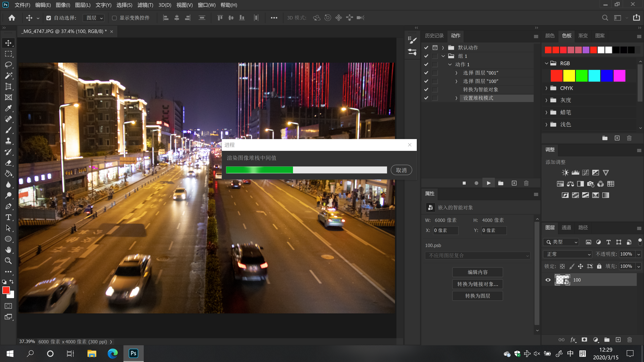644x362 pixels.
Task: Select the Eyedropper tool
Action: (8, 108)
